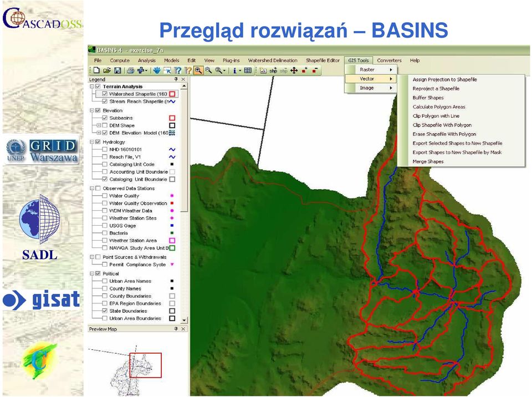The height and width of the screenshot is (397, 532).
Task: Click the blue Add layer plus icon
Action: 140,70
